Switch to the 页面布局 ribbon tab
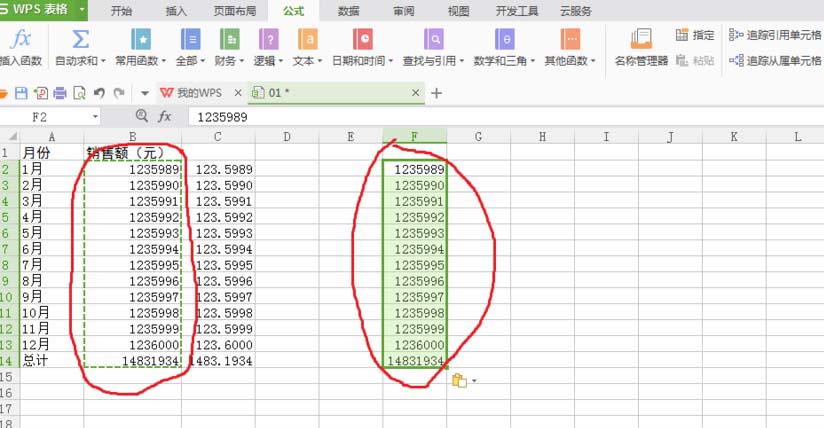Viewport: 824px width, 428px height. pos(235,11)
